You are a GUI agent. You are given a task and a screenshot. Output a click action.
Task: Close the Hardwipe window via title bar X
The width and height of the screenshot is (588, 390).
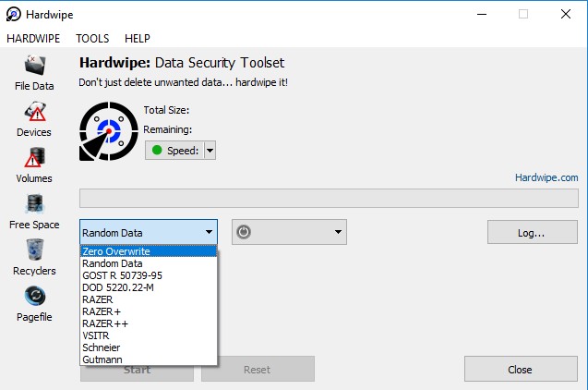point(566,14)
